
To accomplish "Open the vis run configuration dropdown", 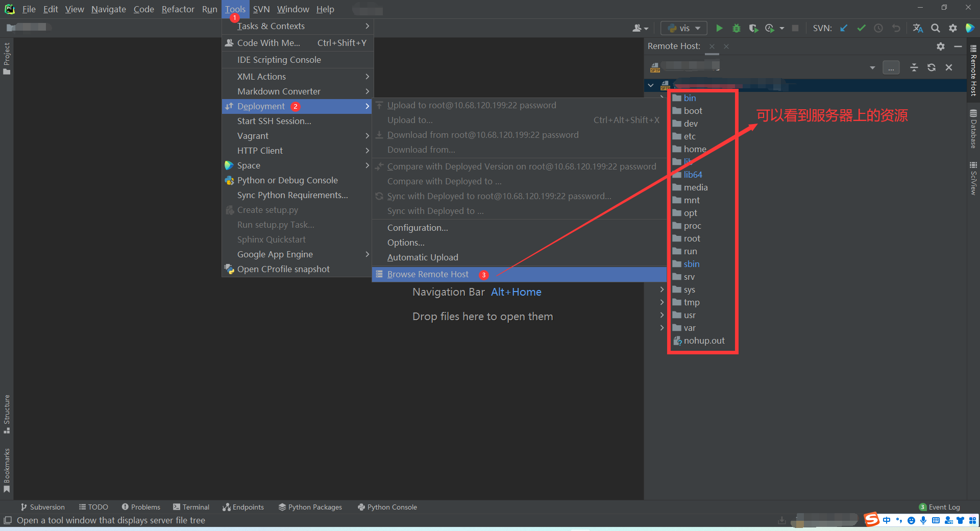I will pos(684,28).
